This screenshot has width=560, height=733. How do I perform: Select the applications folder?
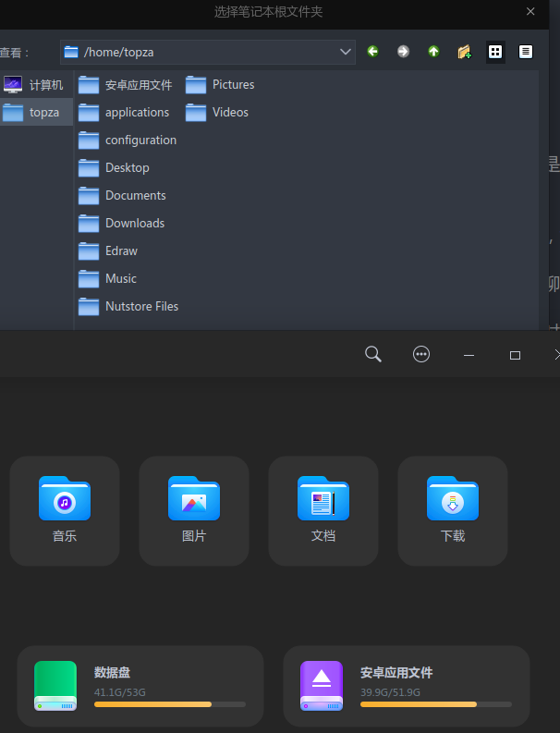point(124,112)
